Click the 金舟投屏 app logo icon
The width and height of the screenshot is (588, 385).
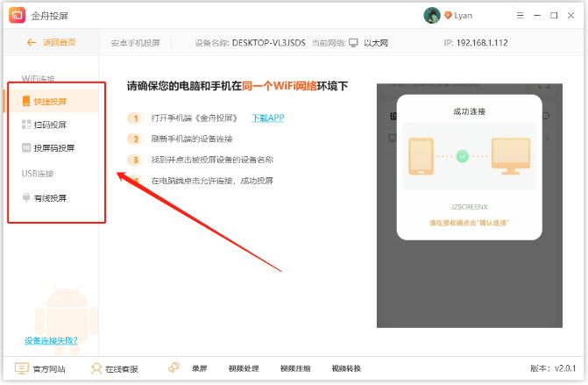pos(17,16)
